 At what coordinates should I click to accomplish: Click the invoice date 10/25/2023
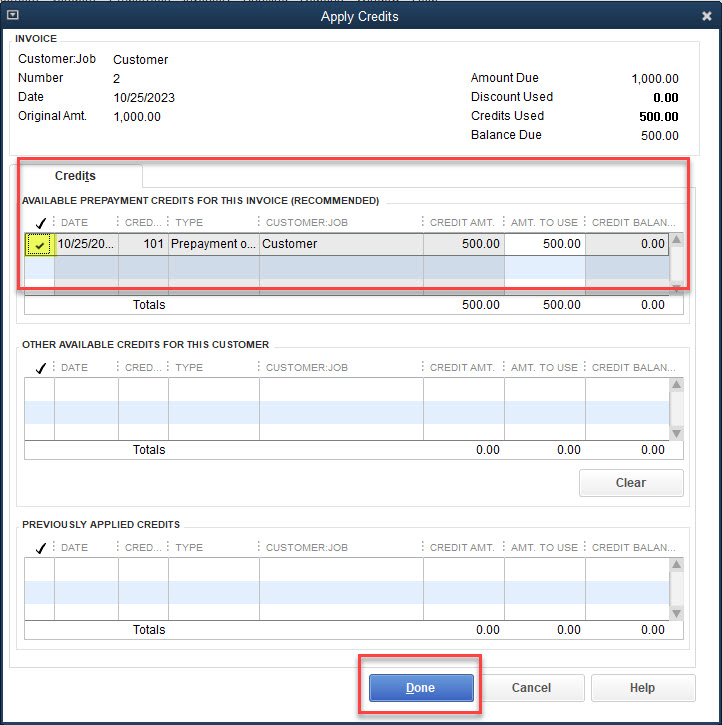click(x=144, y=98)
